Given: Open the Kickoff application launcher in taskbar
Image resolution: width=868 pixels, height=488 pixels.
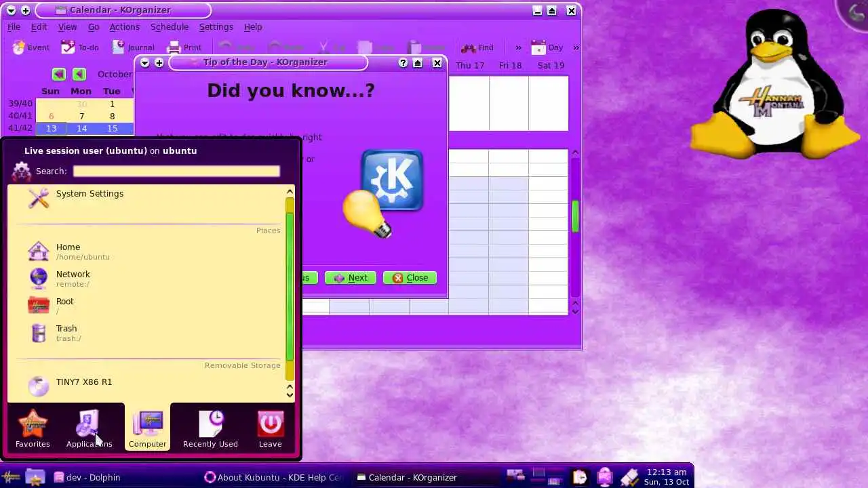Looking at the screenshot, I should (11, 477).
